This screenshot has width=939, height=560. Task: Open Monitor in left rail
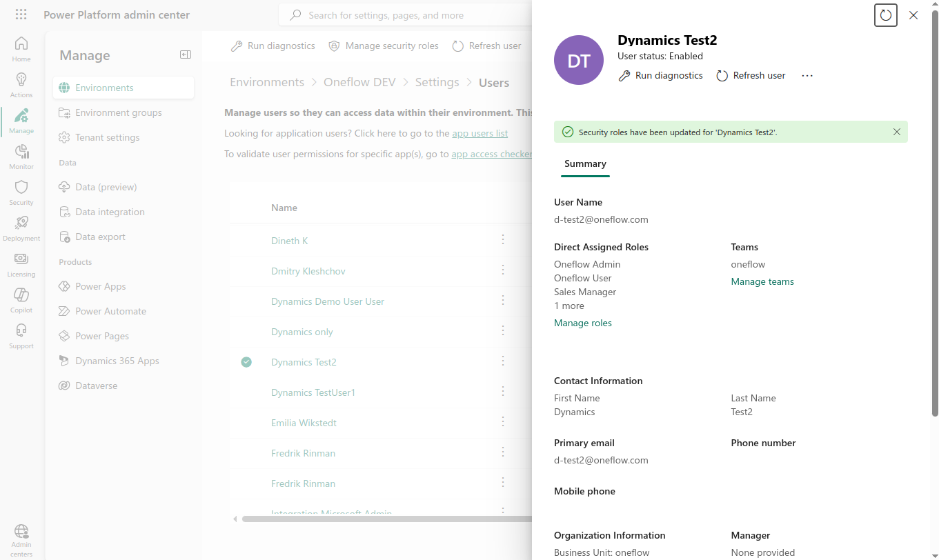pyautogui.click(x=21, y=156)
